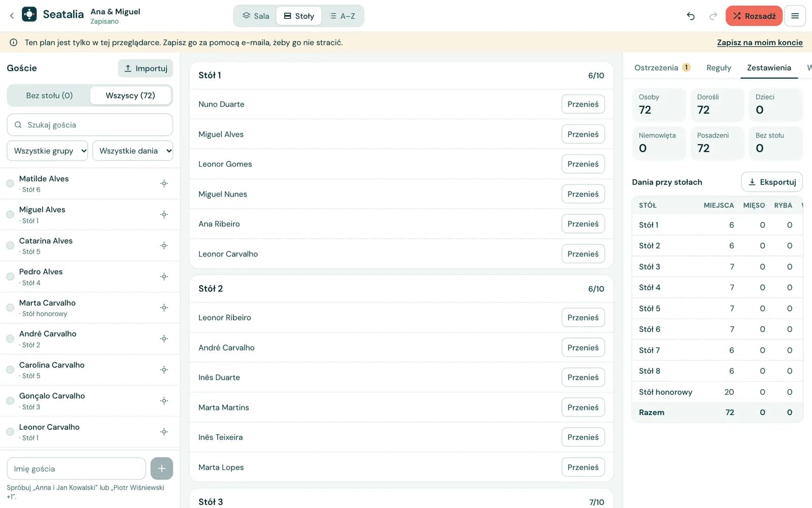The width and height of the screenshot is (812, 508).
Task: Click locate icon beside Gonçalo Carvalho
Action: (x=164, y=401)
